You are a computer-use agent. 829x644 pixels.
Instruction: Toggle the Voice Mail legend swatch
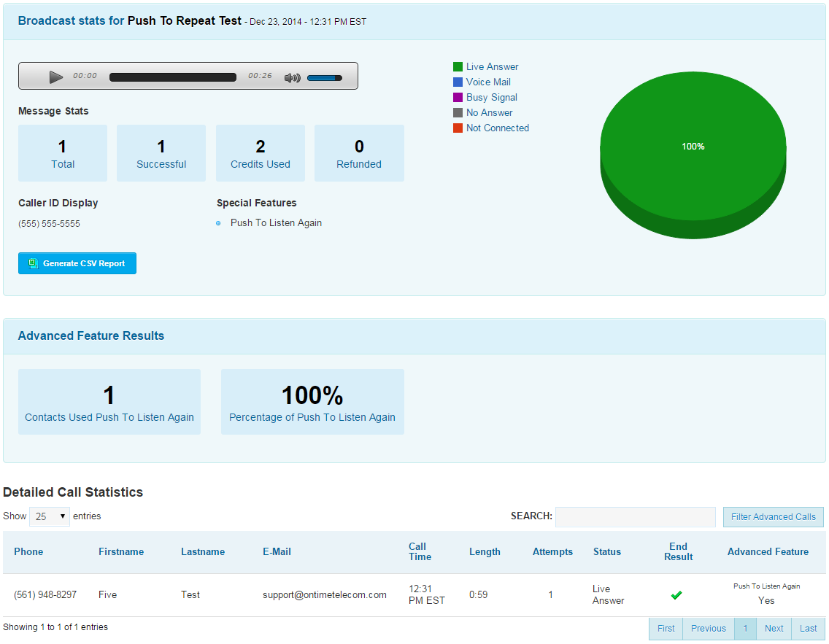(x=458, y=82)
